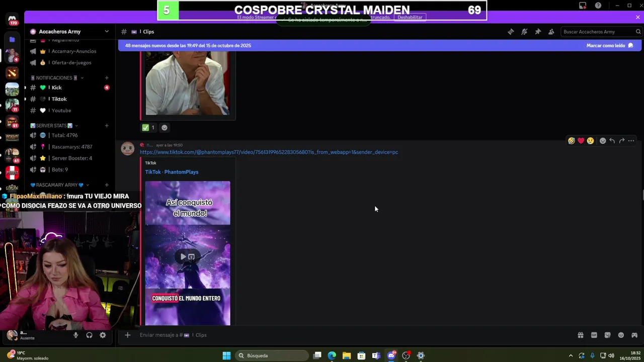Reply to the TikTok message
Viewport: 644px width, 362px height.
pyautogui.click(x=612, y=141)
